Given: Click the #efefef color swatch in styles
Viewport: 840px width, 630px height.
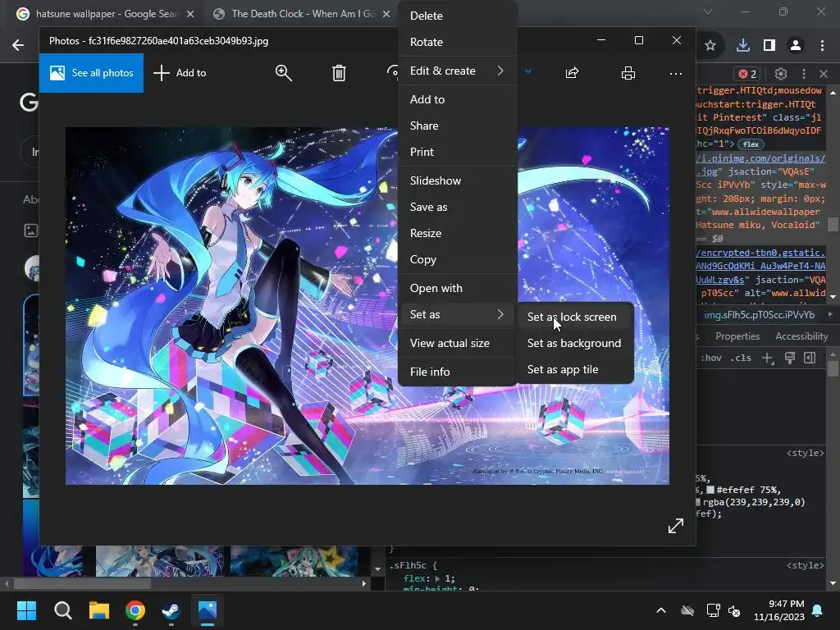Looking at the screenshot, I should coord(710,490).
